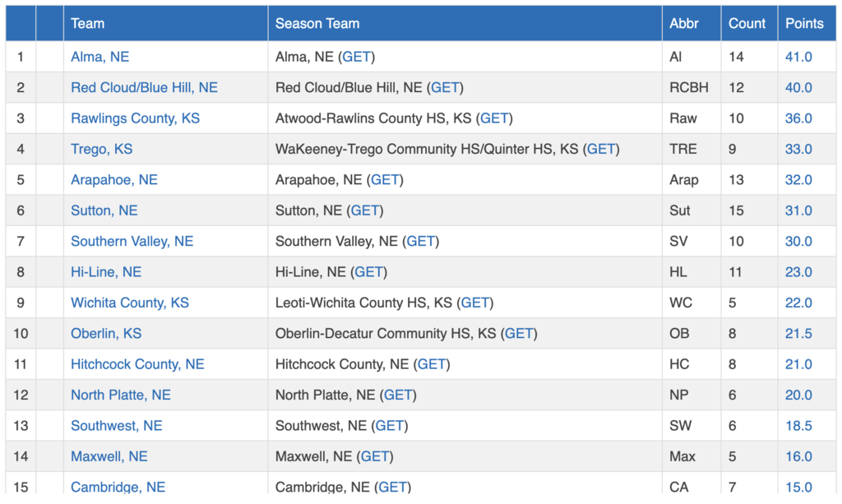This screenshot has height=504, width=842.
Task: Click GET link for Arapahoe, NE season team
Action: pyautogui.click(x=385, y=180)
